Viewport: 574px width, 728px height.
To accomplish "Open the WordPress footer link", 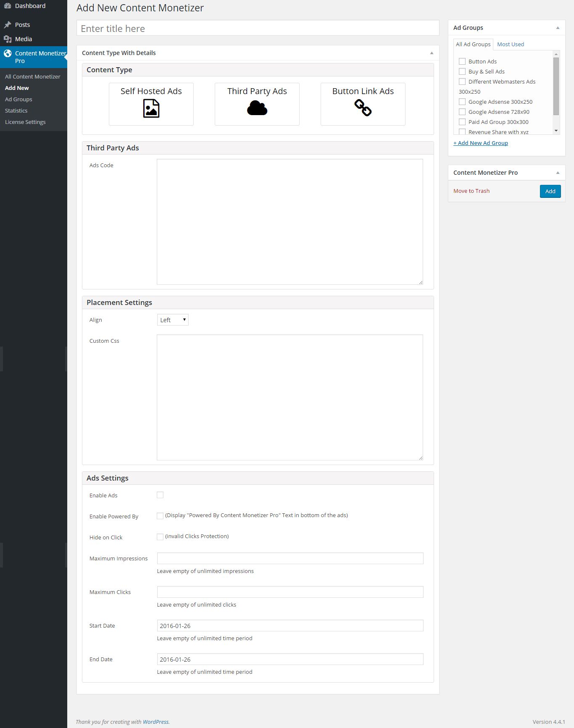I will pos(155,722).
